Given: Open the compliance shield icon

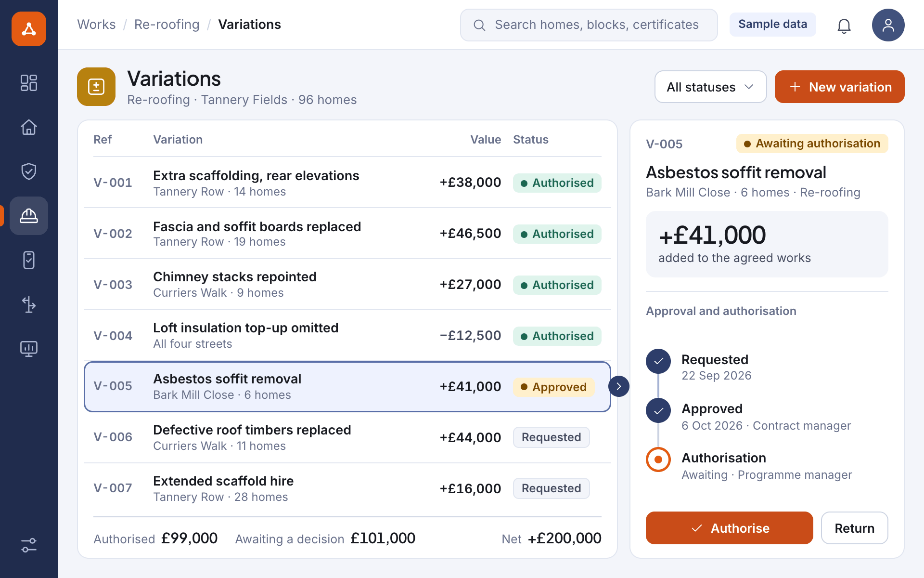Looking at the screenshot, I should click(x=29, y=171).
